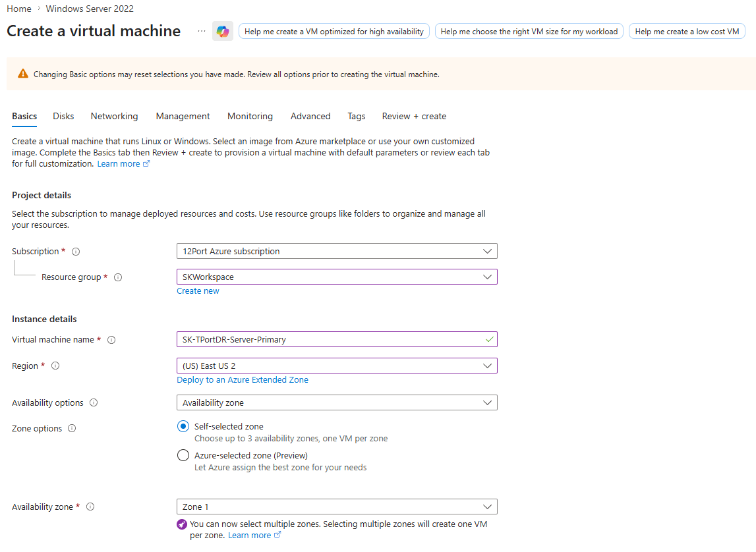Click the Subscription field label
756x552 pixels.
point(35,252)
